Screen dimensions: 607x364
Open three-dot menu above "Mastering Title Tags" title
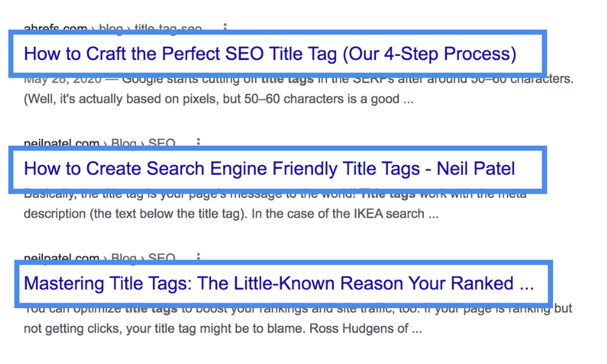(198, 258)
